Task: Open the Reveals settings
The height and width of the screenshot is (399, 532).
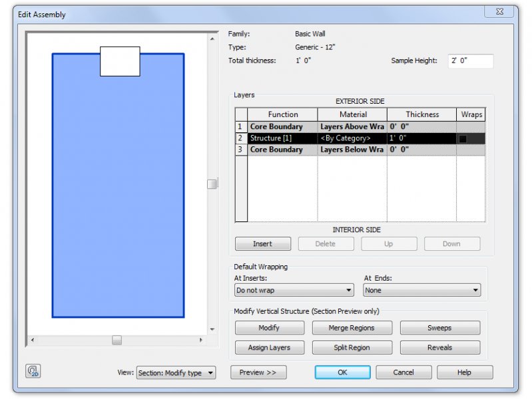Action: click(x=440, y=348)
